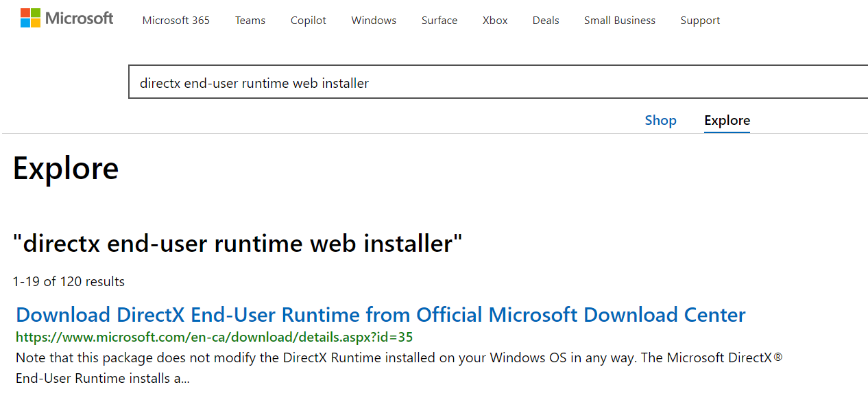
Task: Visit the Surface section from the header
Action: (439, 21)
